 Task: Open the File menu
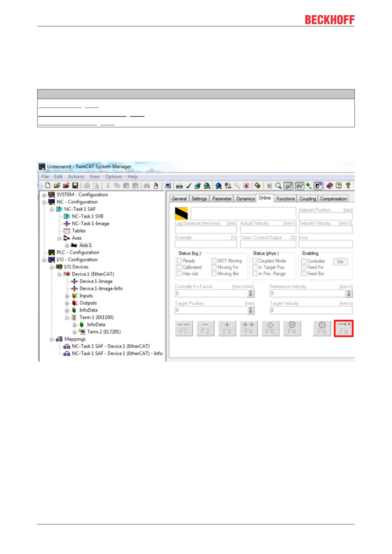click(45, 177)
